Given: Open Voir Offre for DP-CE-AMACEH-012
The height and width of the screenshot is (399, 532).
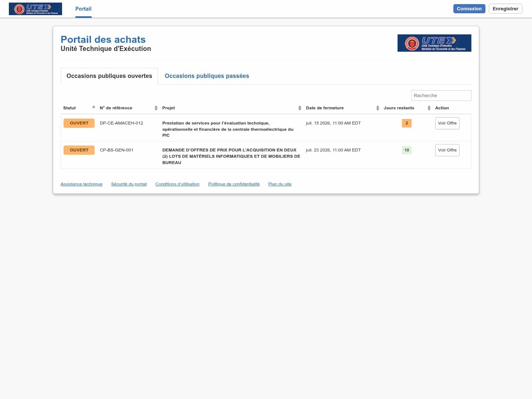Looking at the screenshot, I should coord(447,123).
